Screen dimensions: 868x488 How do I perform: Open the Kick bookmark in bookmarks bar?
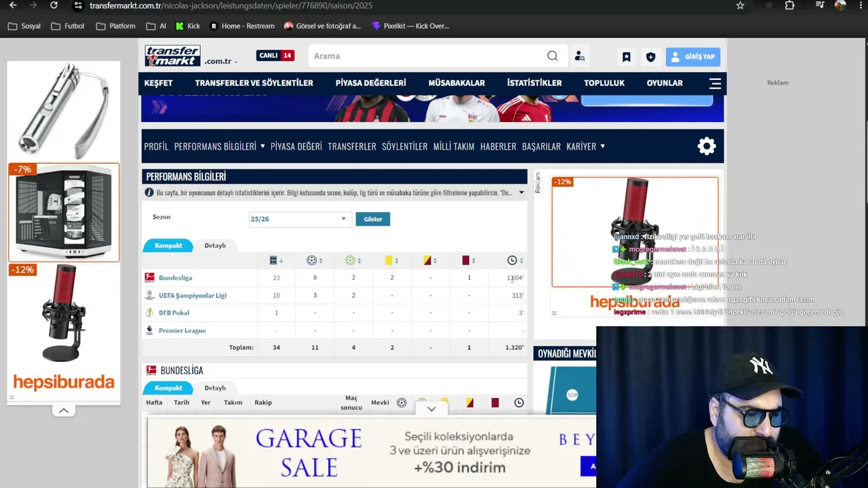tap(188, 26)
